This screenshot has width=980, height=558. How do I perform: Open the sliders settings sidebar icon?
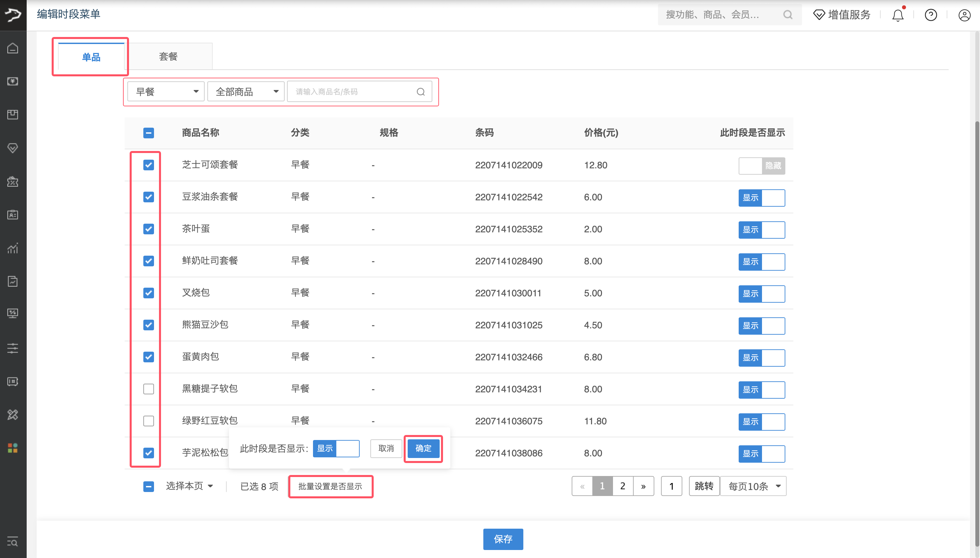(13, 348)
